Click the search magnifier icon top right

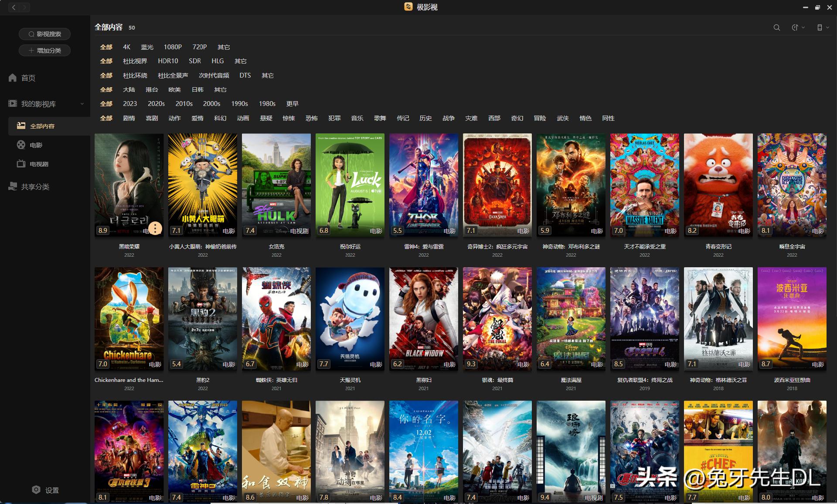pyautogui.click(x=776, y=27)
